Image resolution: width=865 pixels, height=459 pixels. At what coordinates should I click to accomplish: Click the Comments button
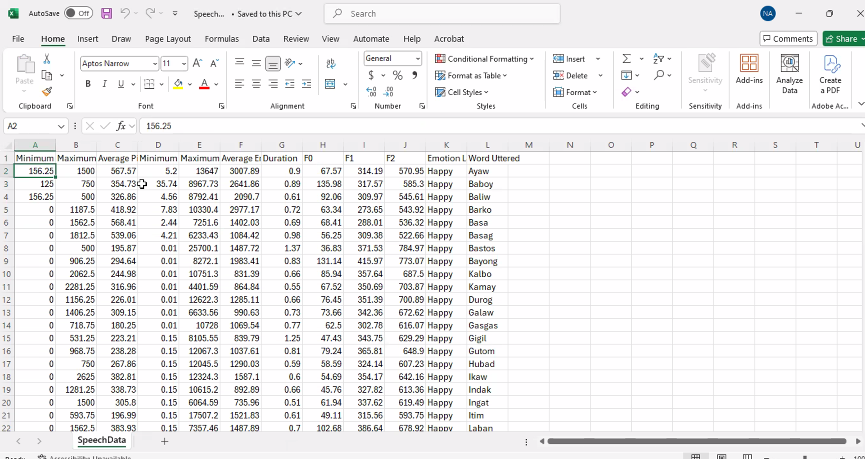click(787, 38)
